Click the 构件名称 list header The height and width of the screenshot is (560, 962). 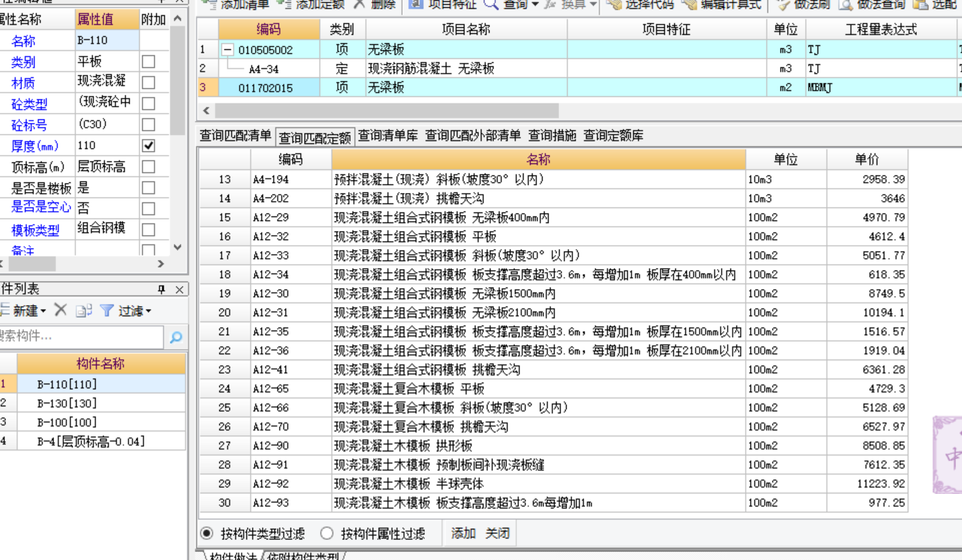pyautogui.click(x=101, y=364)
